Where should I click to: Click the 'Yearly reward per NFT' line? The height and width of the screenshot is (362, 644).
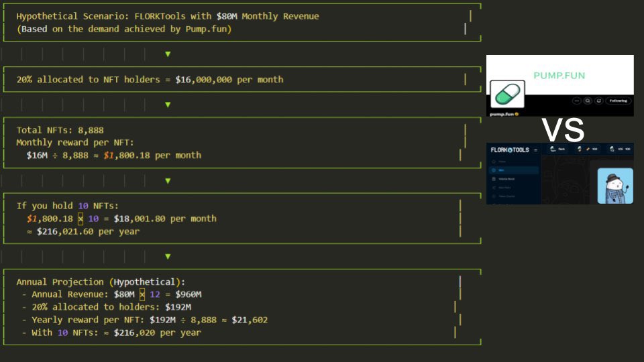click(145, 320)
